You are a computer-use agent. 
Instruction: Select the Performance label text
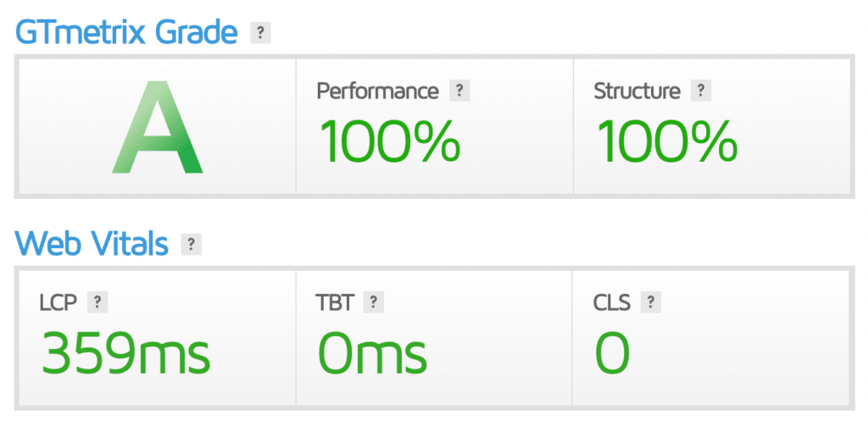pyautogui.click(x=377, y=91)
